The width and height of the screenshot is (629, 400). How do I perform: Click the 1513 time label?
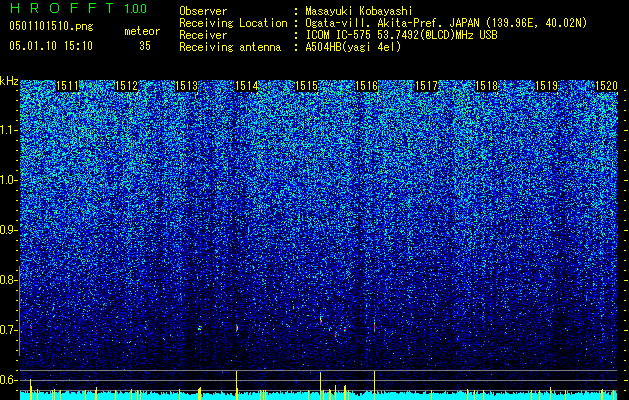(x=187, y=86)
